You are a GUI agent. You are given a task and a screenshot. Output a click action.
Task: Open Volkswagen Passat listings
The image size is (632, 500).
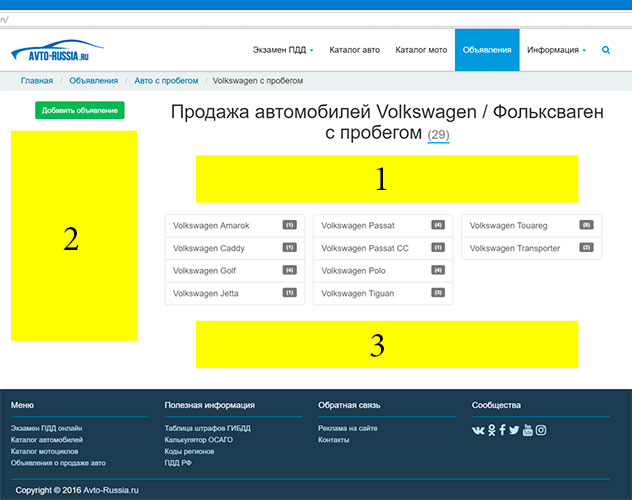coord(383,226)
